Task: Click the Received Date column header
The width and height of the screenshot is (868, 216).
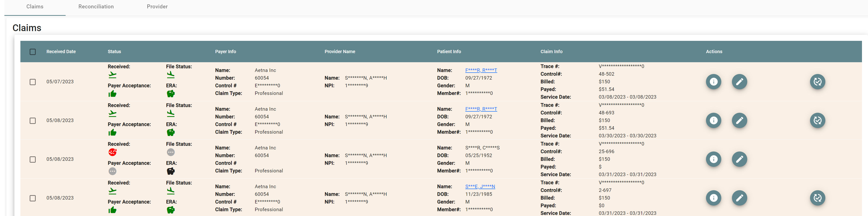Action: point(61,52)
